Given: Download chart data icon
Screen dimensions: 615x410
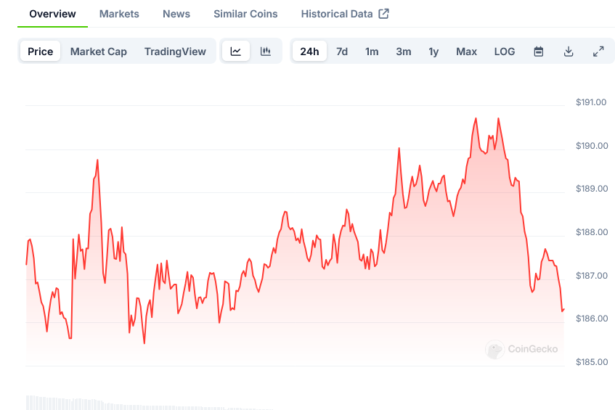Looking at the screenshot, I should pyautogui.click(x=568, y=51).
